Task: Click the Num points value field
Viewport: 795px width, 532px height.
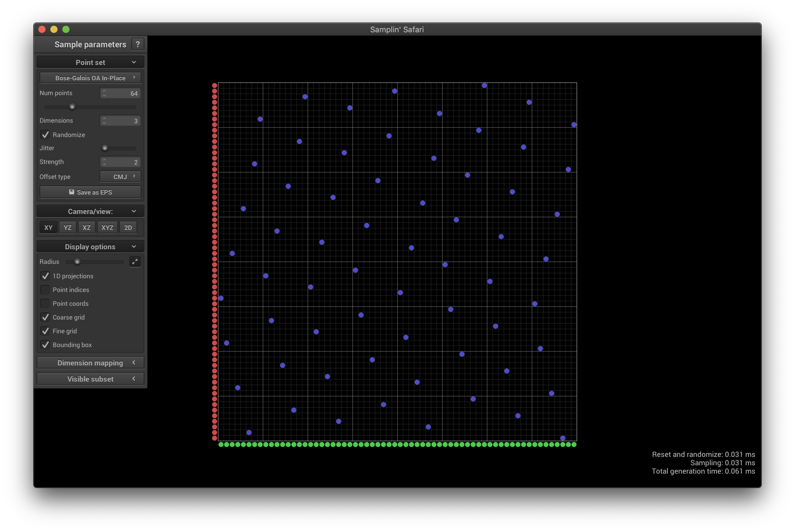Action: click(x=124, y=93)
